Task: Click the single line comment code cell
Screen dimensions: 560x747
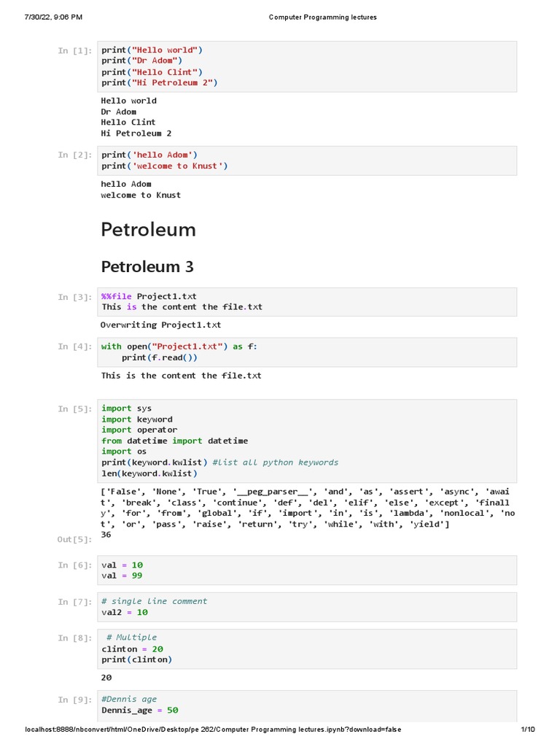Action: point(306,607)
